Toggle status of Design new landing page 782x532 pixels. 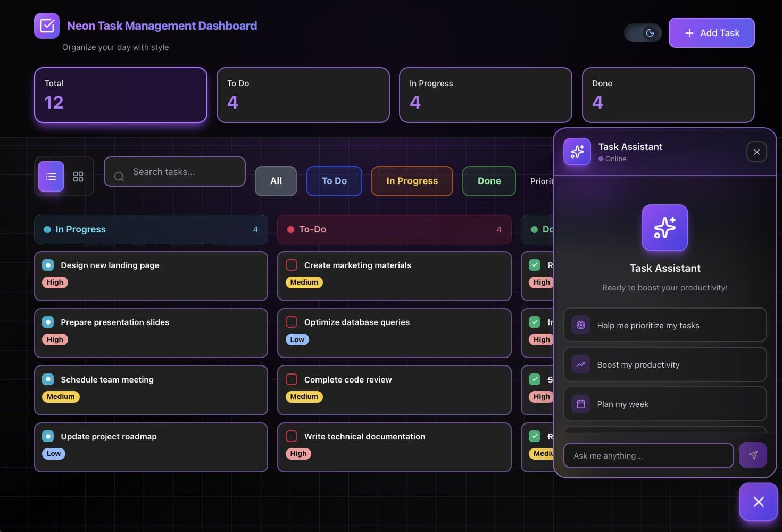(x=48, y=265)
